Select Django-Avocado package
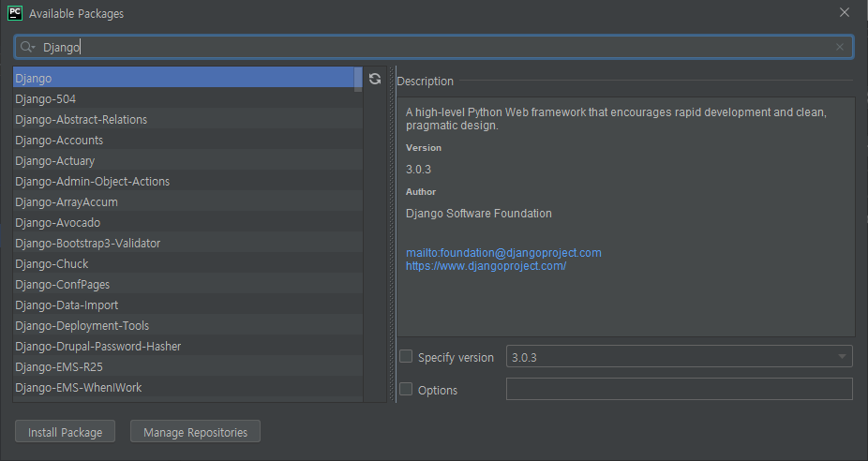Screen dimensions: 868x461 coord(187,222)
